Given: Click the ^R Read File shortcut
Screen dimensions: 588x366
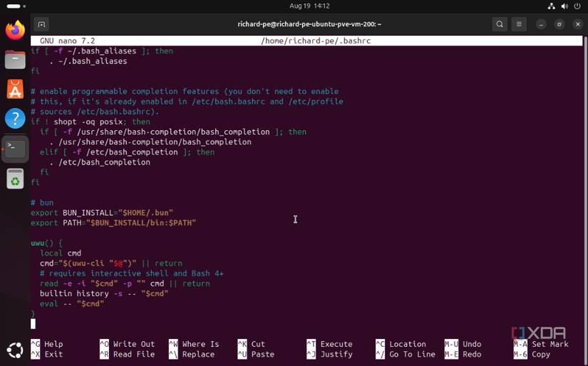Looking at the screenshot, I should coord(127,354).
